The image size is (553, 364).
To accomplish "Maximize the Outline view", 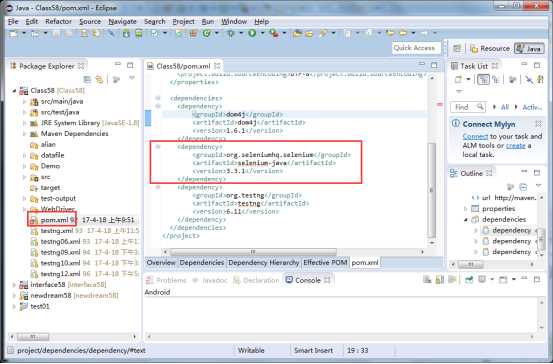I will (x=537, y=172).
